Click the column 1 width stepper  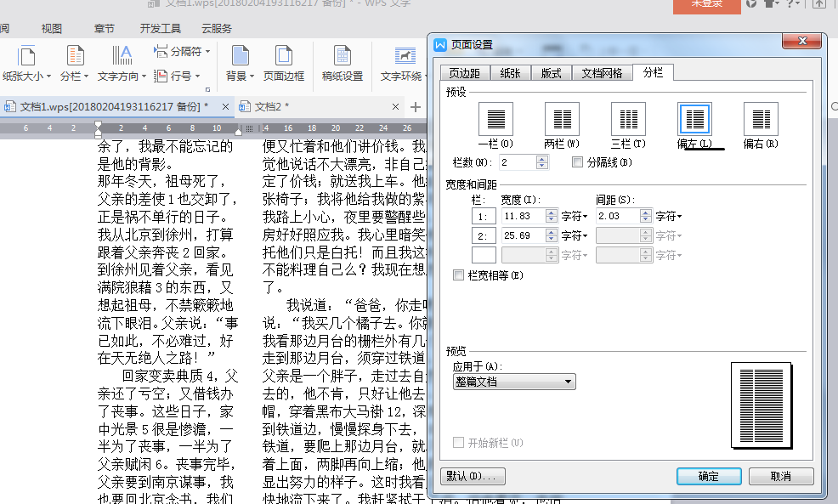coord(552,216)
